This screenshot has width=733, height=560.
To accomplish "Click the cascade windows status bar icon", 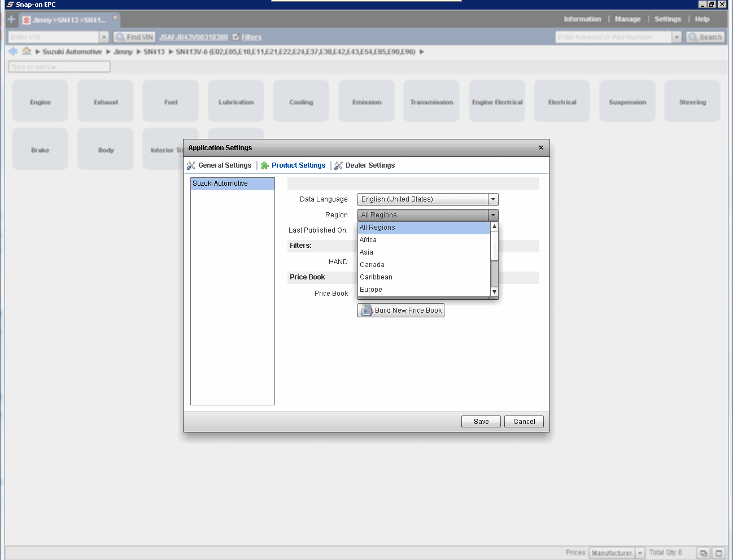I will (x=704, y=553).
